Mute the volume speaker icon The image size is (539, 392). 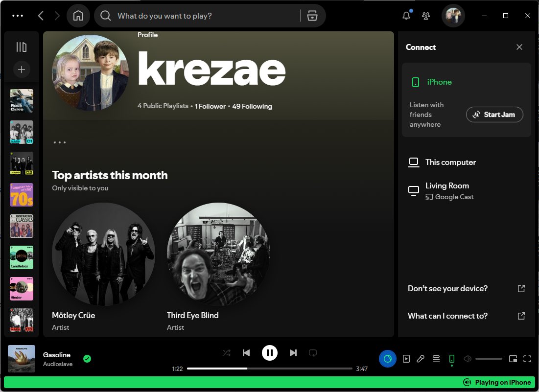[x=467, y=359]
